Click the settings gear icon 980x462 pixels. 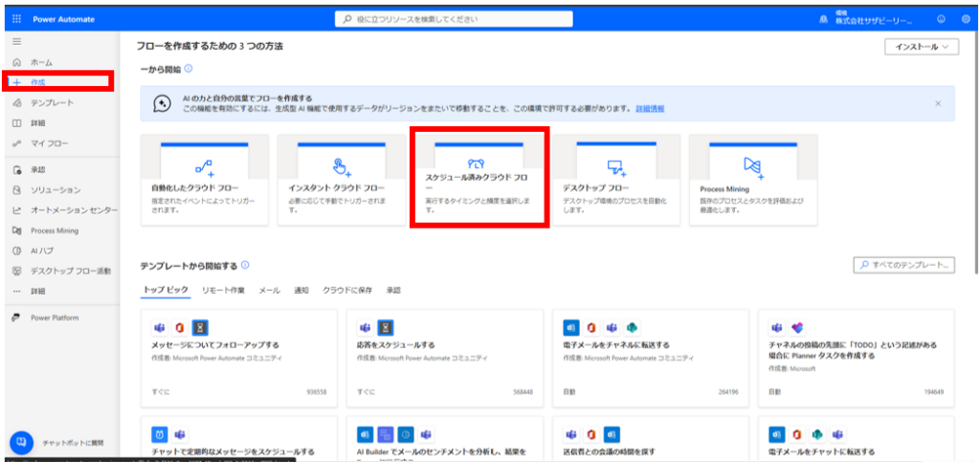[x=966, y=18]
